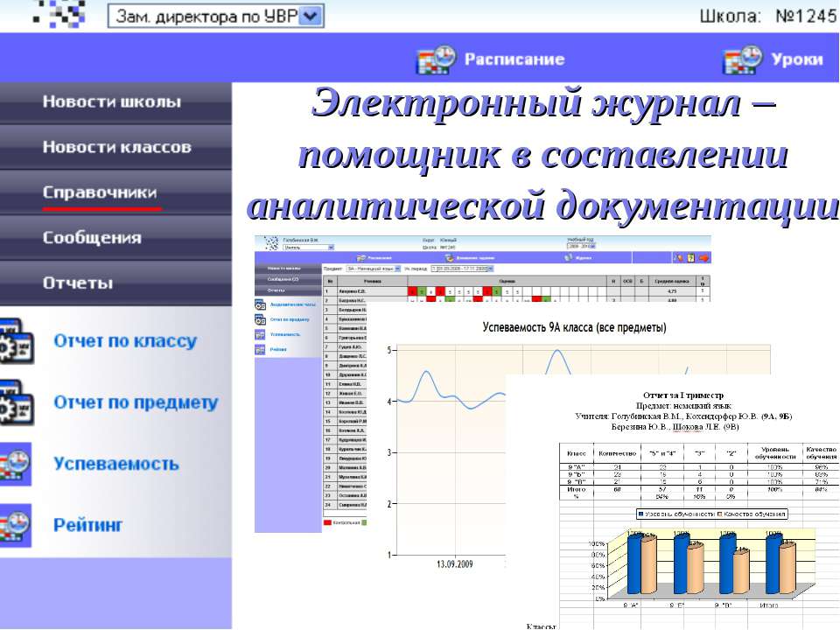Click the icon next to Успеваемость
Screen dimensions: 840x630
(16, 464)
